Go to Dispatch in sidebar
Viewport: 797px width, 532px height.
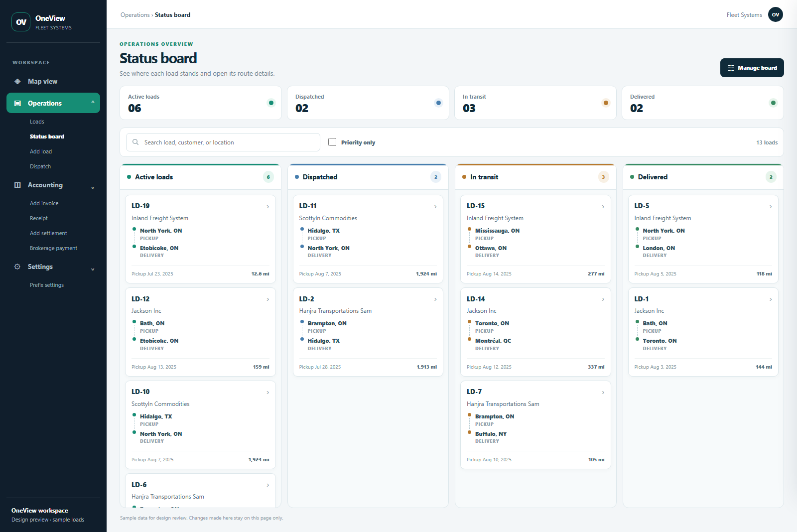coord(40,166)
